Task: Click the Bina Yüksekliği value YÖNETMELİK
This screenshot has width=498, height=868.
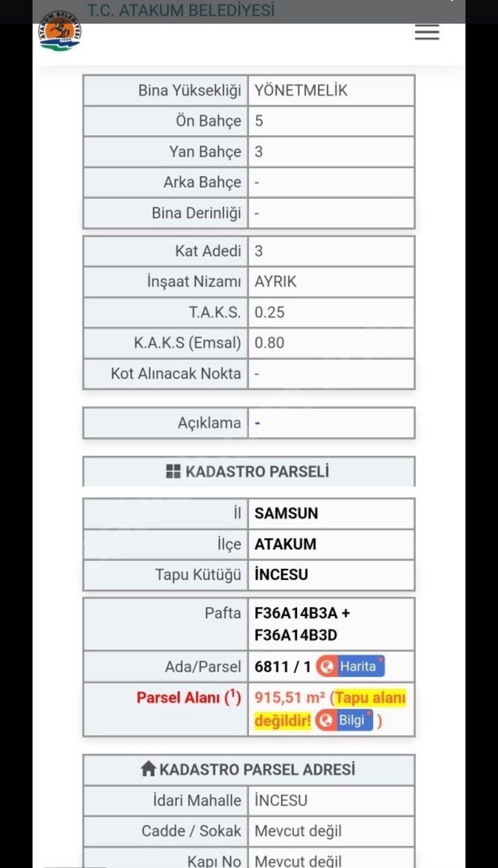Action: click(301, 90)
